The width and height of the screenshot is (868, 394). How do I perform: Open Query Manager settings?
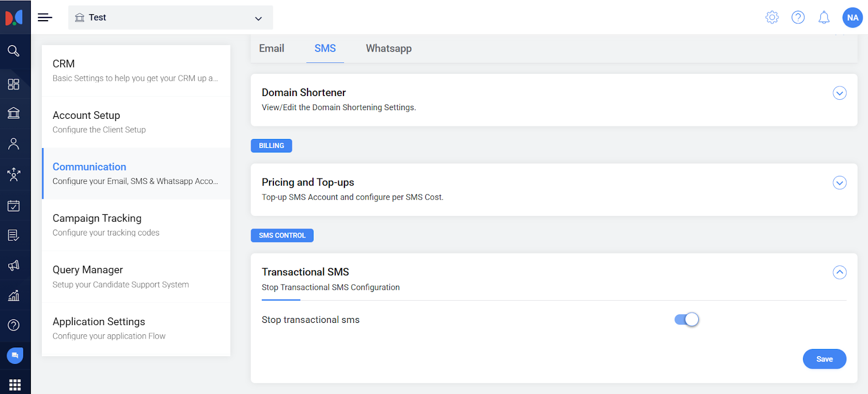pos(136,277)
